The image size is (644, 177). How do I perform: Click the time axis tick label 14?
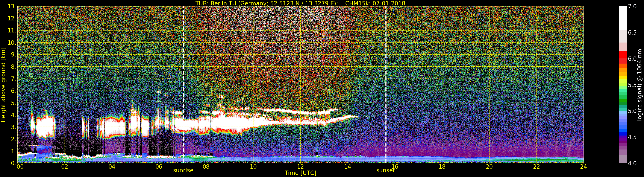tap(347, 167)
